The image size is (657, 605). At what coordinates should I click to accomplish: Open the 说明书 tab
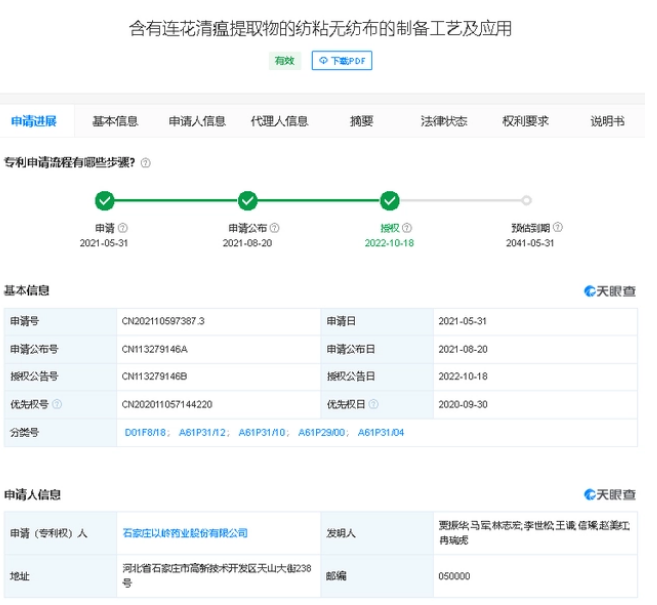pyautogui.click(x=607, y=121)
